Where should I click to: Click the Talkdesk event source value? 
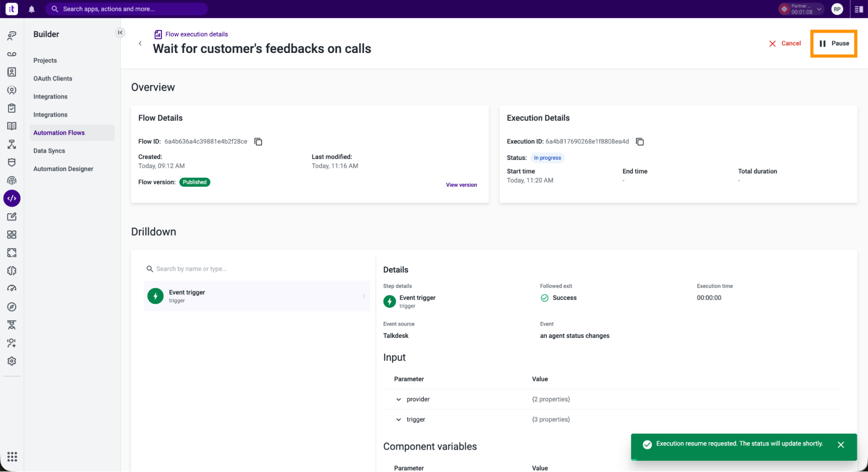pyautogui.click(x=396, y=336)
